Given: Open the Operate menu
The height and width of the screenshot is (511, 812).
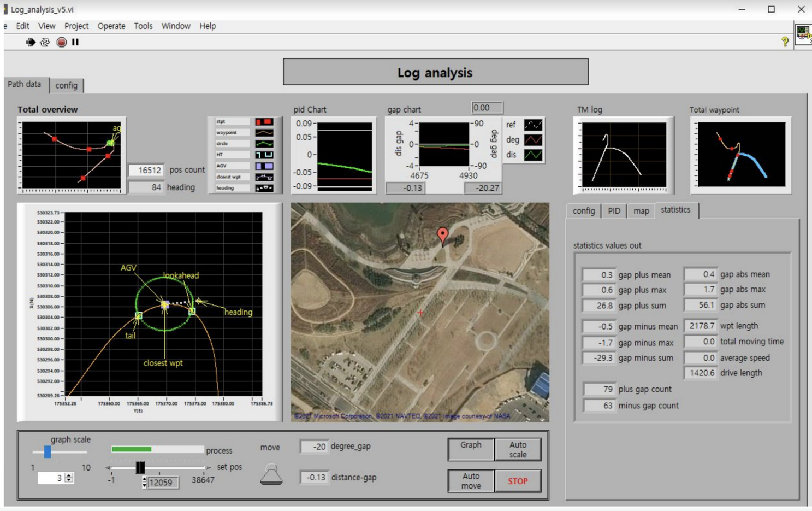Looking at the screenshot, I should click(111, 26).
